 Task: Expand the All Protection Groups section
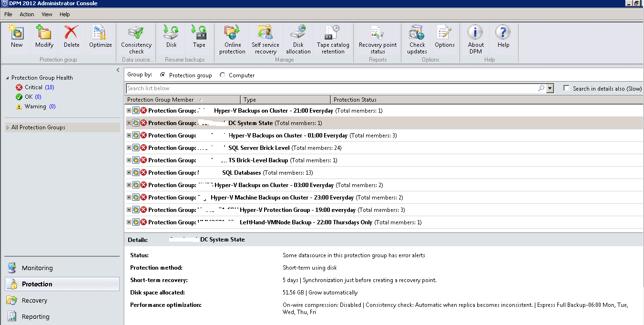click(x=7, y=127)
